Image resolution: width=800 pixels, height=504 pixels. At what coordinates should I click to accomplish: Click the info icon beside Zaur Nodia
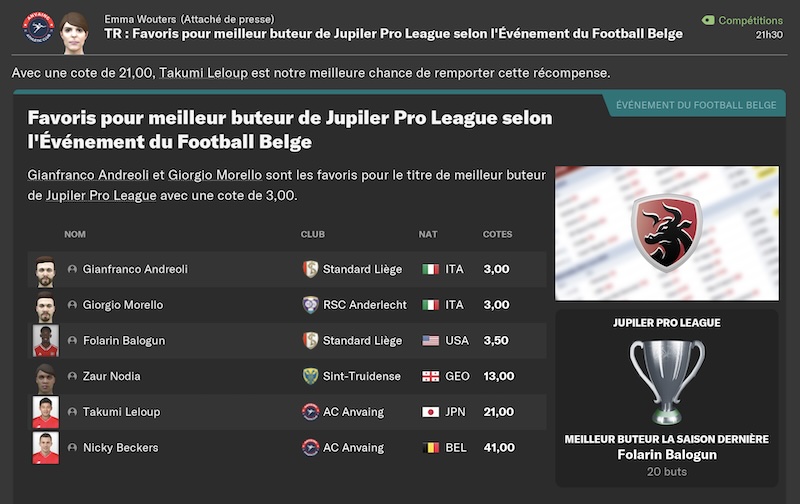click(x=72, y=376)
